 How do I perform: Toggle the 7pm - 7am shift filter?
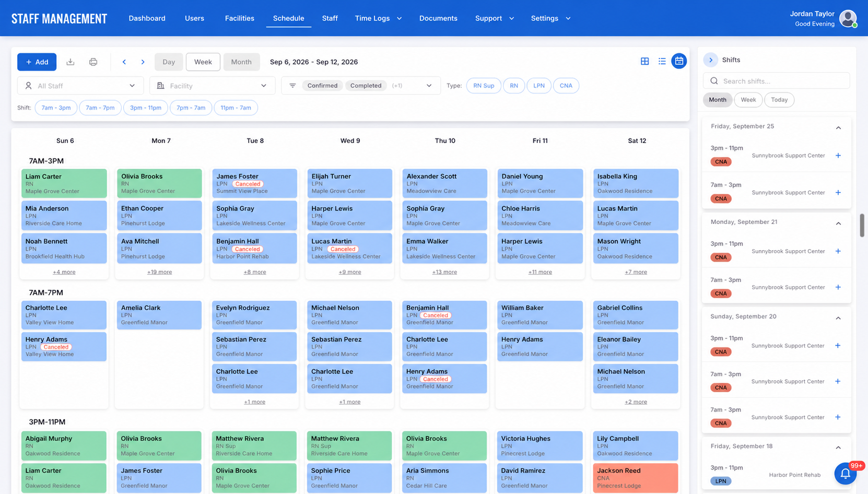pos(191,108)
